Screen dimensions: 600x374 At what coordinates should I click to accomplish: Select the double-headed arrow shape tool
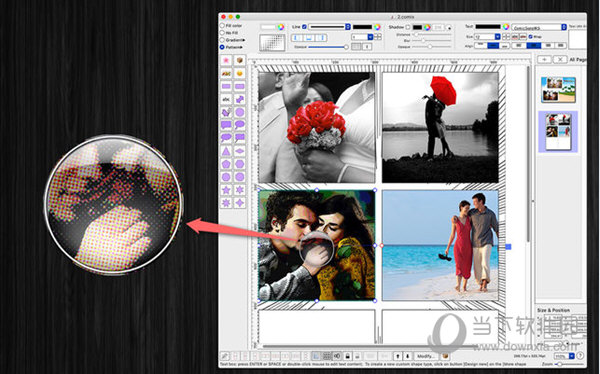click(x=240, y=99)
